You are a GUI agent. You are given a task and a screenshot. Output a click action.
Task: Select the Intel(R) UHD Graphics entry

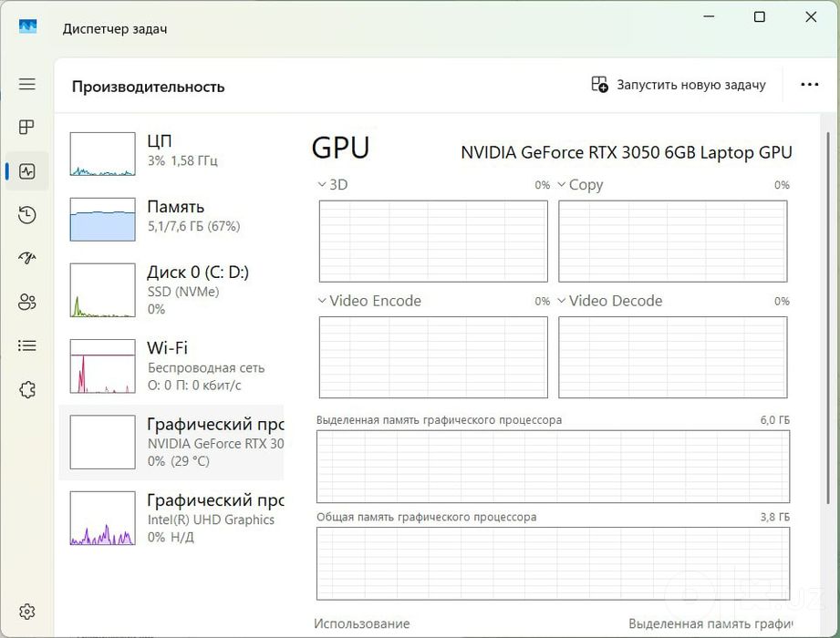point(171,518)
